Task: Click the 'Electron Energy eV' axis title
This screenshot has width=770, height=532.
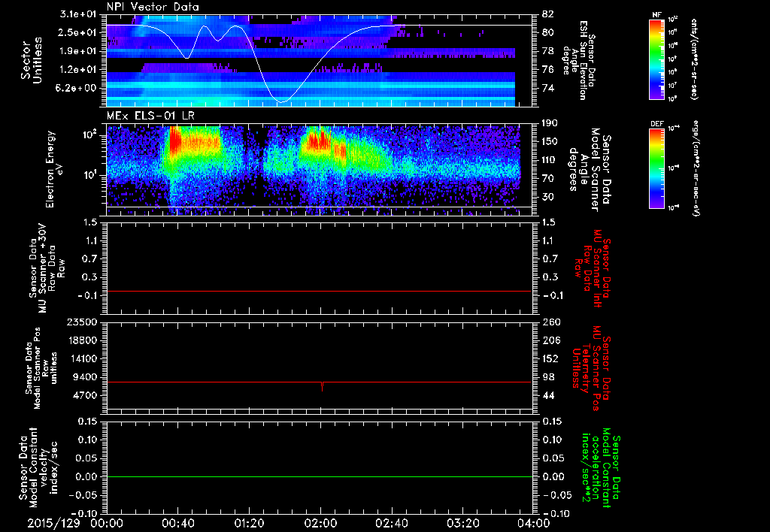Action: (x=54, y=169)
